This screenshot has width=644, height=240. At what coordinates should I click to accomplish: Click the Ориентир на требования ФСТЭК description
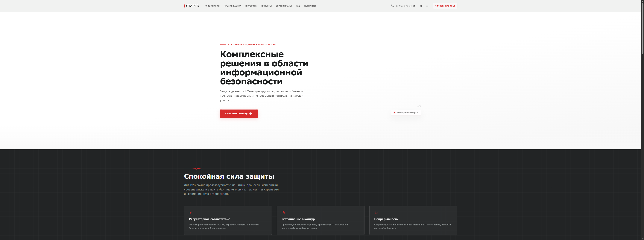pyautogui.click(x=224, y=227)
